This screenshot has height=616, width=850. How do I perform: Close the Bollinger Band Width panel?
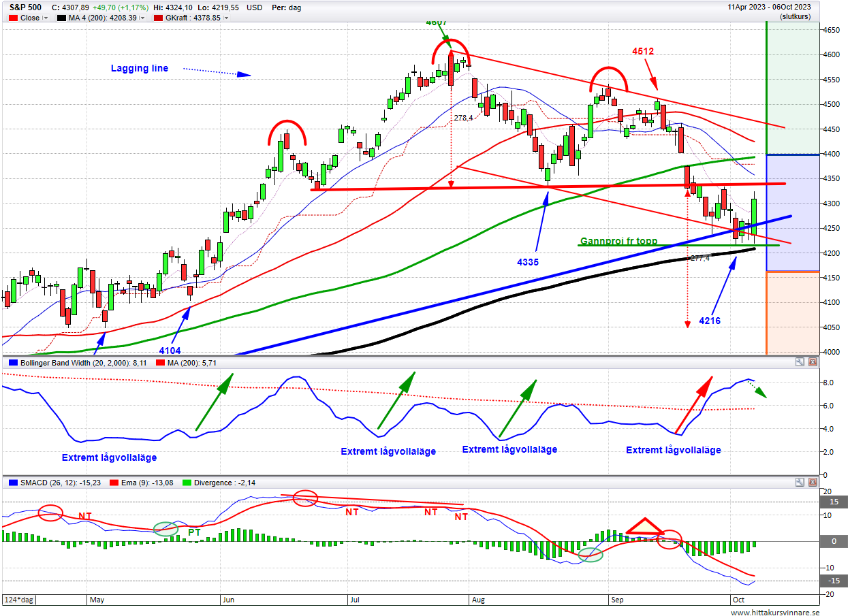click(813, 362)
